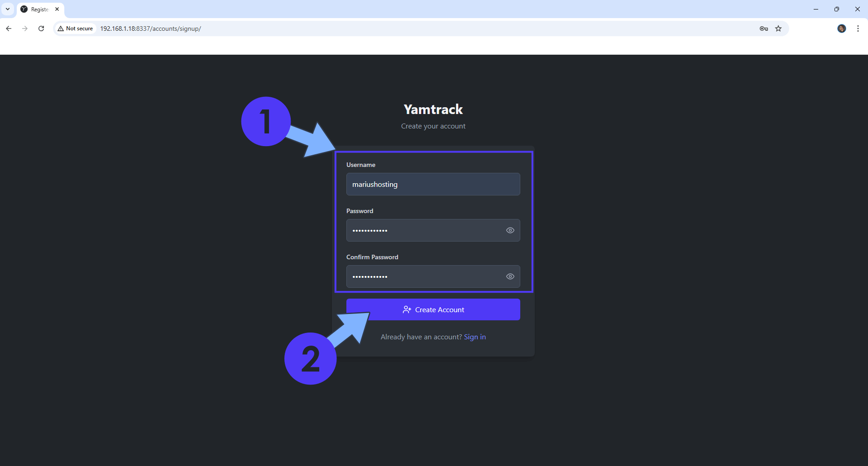868x466 pixels.
Task: Click the Username input field
Action: tap(433, 184)
